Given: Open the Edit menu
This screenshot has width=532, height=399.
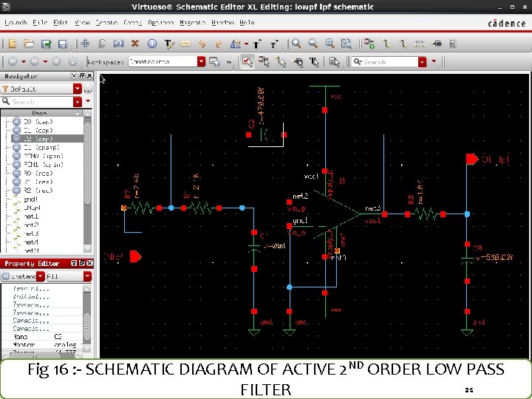Looking at the screenshot, I should pos(61,23).
